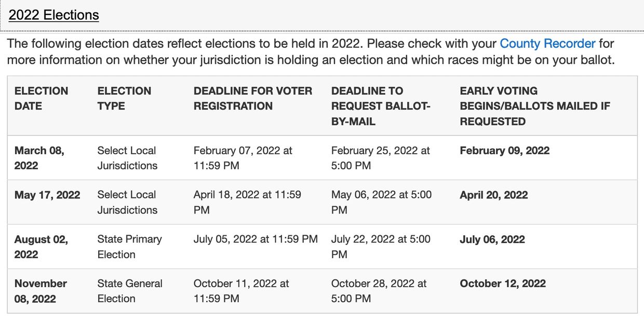Select the February 07, 2022 registration deadline

point(243,158)
